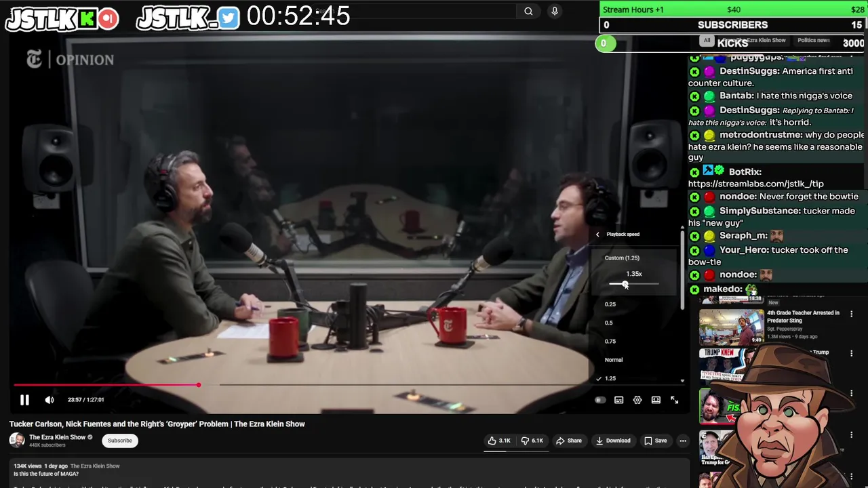
Task: Open the TRUMP KNEW video thumbnail
Action: [722, 366]
